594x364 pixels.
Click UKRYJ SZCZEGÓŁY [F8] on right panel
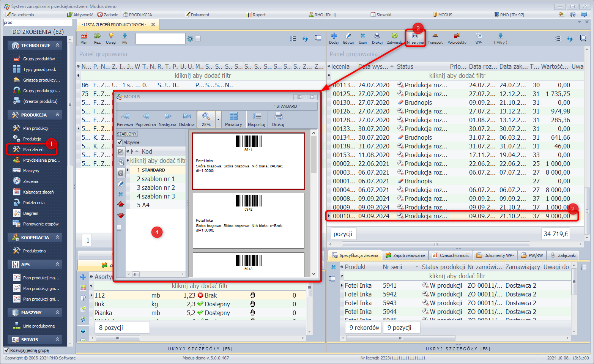click(x=458, y=348)
